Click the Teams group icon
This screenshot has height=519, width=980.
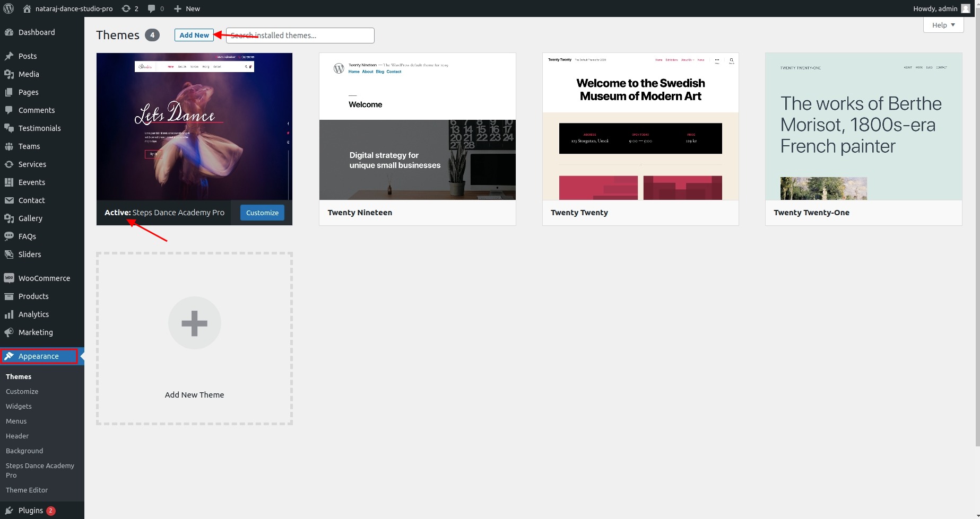pyautogui.click(x=9, y=146)
